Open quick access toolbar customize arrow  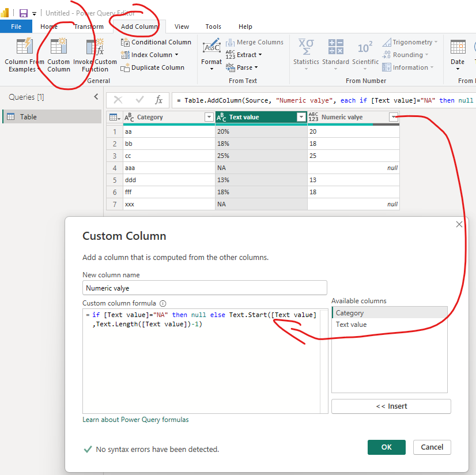click(x=35, y=14)
